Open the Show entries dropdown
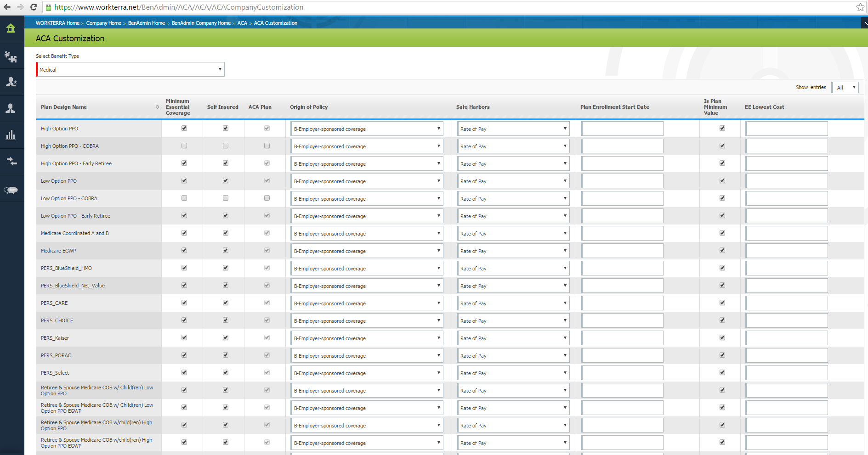The width and height of the screenshot is (868, 455). coord(845,88)
